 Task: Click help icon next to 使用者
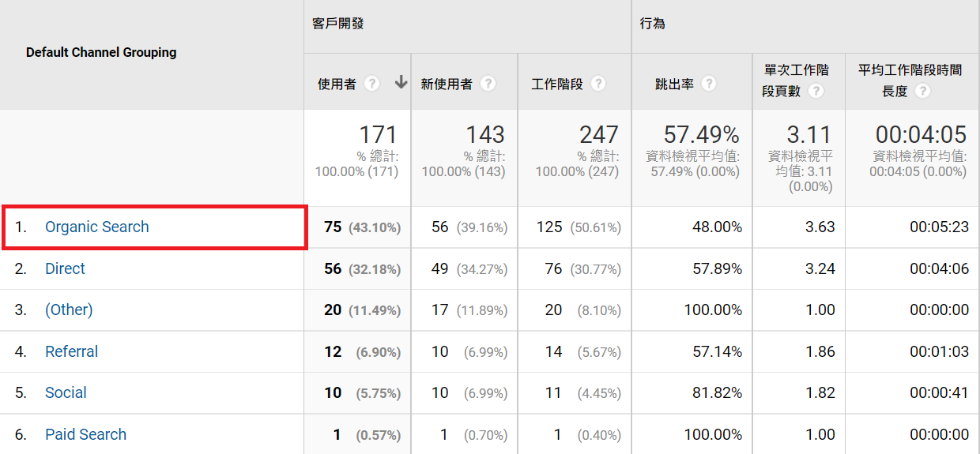tap(372, 84)
